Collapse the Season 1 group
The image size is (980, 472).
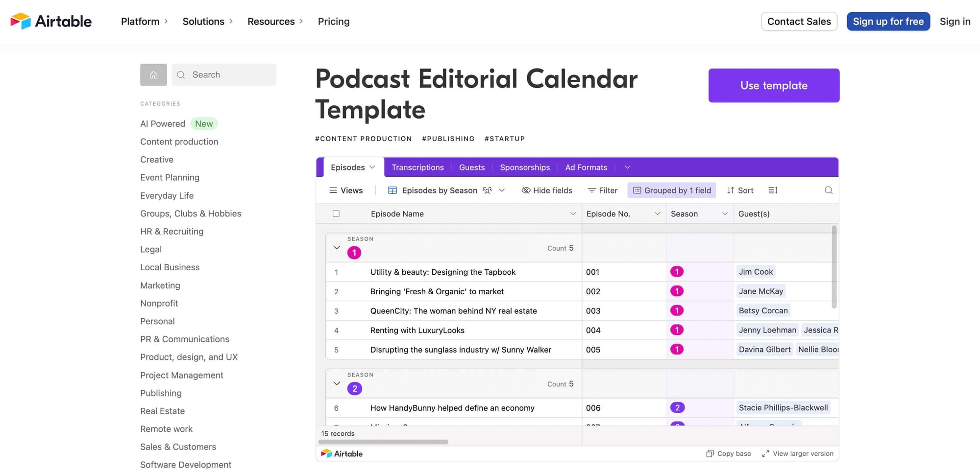pos(337,247)
